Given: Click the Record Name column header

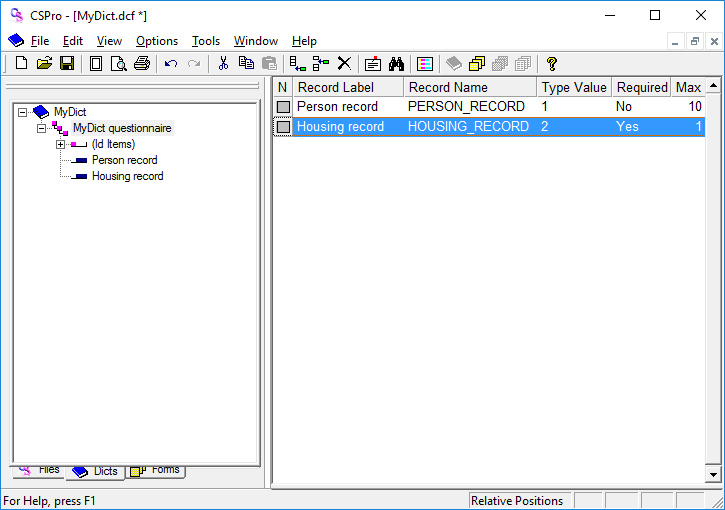Looking at the screenshot, I should 470,87.
